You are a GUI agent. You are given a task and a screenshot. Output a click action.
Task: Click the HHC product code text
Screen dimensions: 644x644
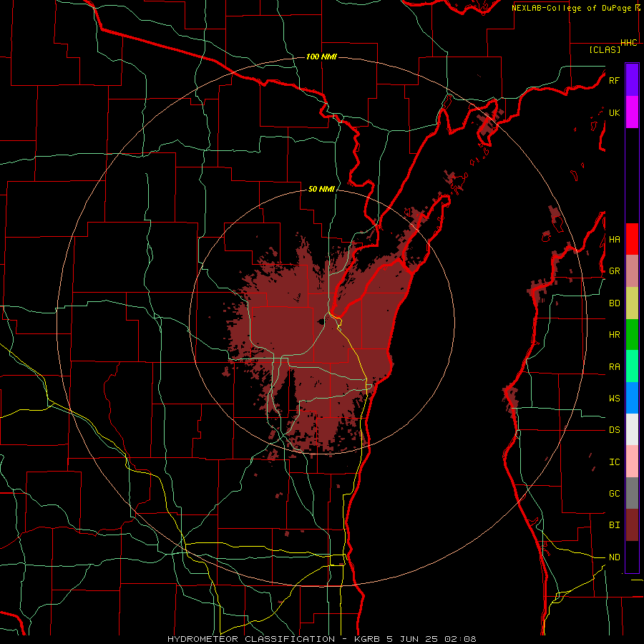point(629,43)
